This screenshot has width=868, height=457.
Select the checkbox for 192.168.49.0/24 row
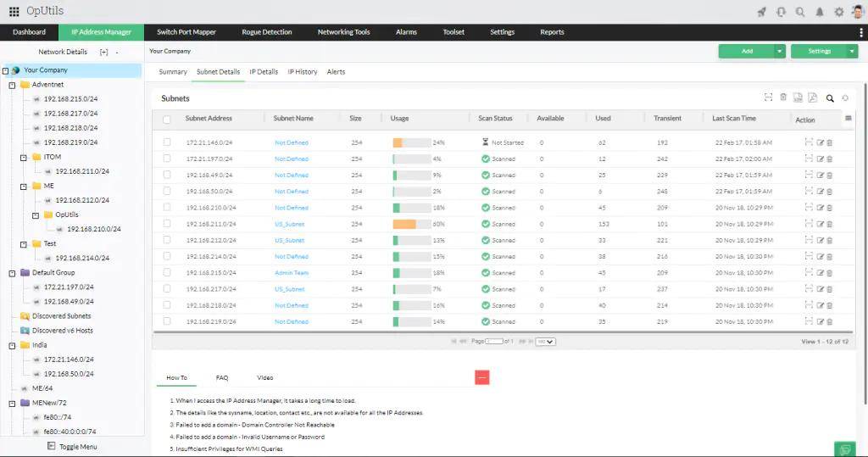(x=167, y=176)
